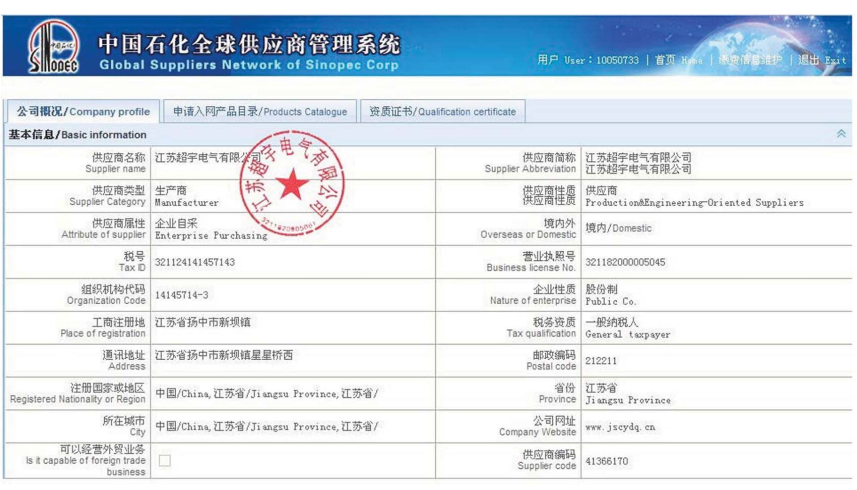Select the Tax ID value 321124141457143
Screen dimensions: 857x490
tap(195, 262)
